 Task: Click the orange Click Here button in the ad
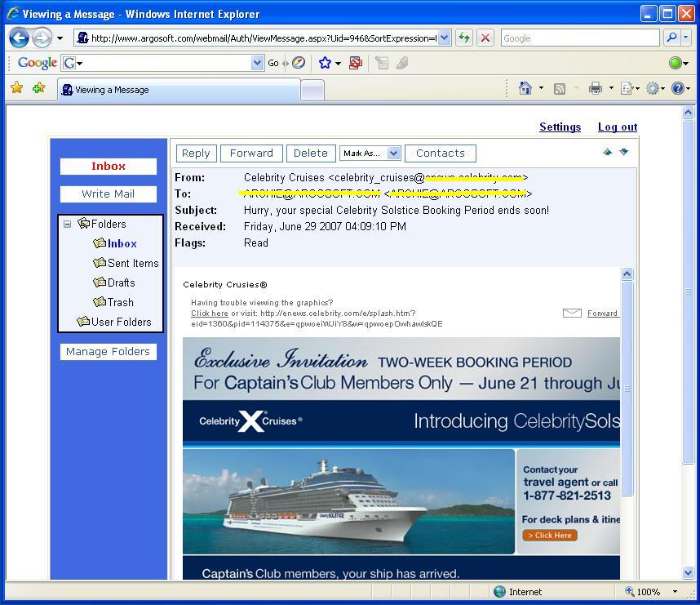pyautogui.click(x=550, y=536)
